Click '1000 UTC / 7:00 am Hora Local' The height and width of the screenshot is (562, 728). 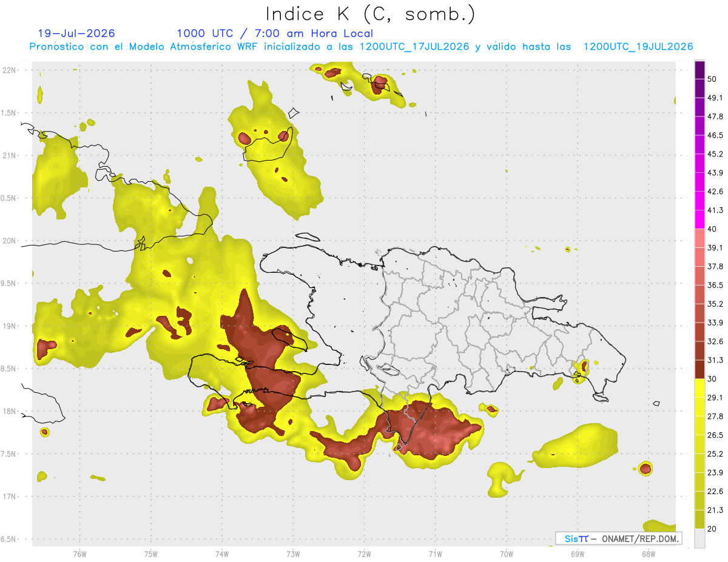[275, 34]
